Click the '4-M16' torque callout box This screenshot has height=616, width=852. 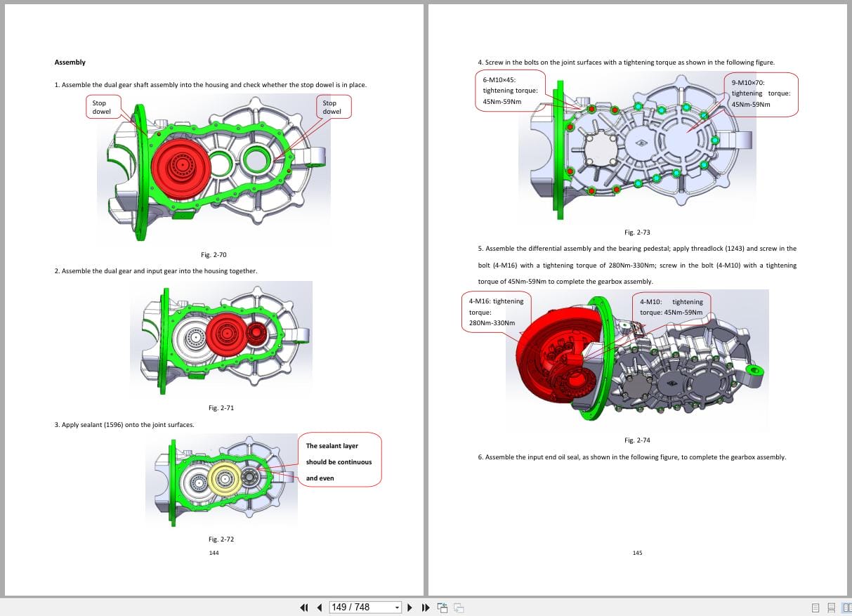497,312
